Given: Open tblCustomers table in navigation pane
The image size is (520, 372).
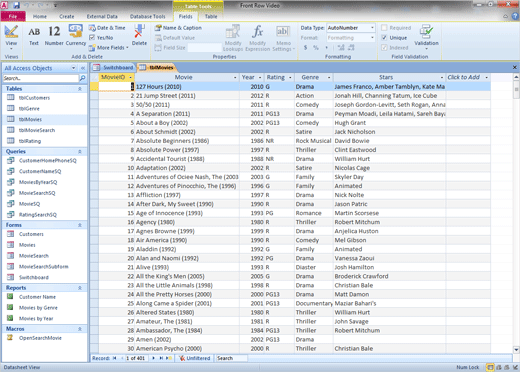Looking at the screenshot, I should click(34, 98).
